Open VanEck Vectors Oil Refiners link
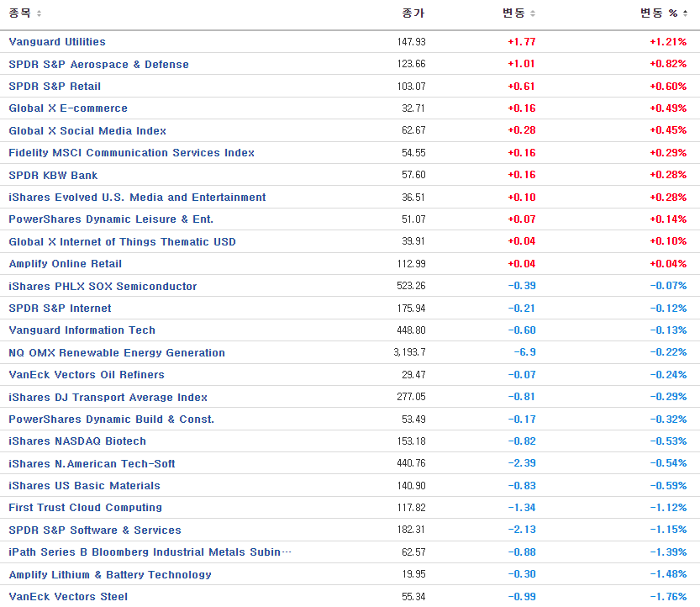Image resolution: width=700 pixels, height=607 pixels. (x=87, y=375)
